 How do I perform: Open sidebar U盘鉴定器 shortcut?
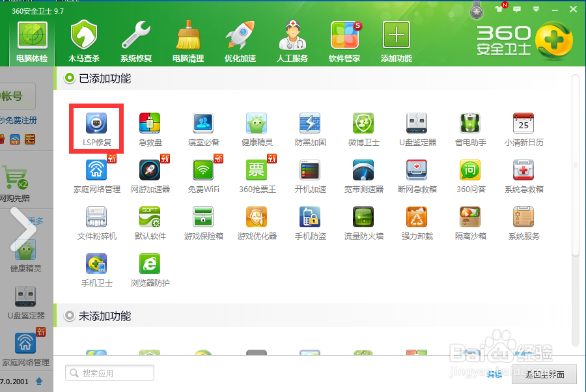[26, 303]
